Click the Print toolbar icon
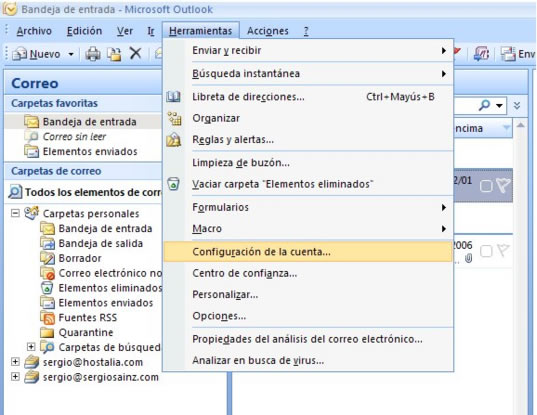Screen dimensions: 537x415 click(92, 54)
